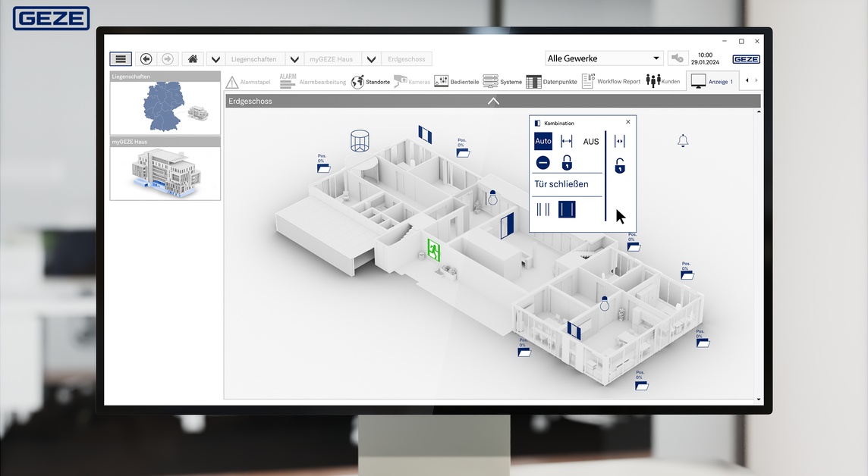Expand the chevron before Erdgeschoss breadcrumb

click(x=372, y=59)
